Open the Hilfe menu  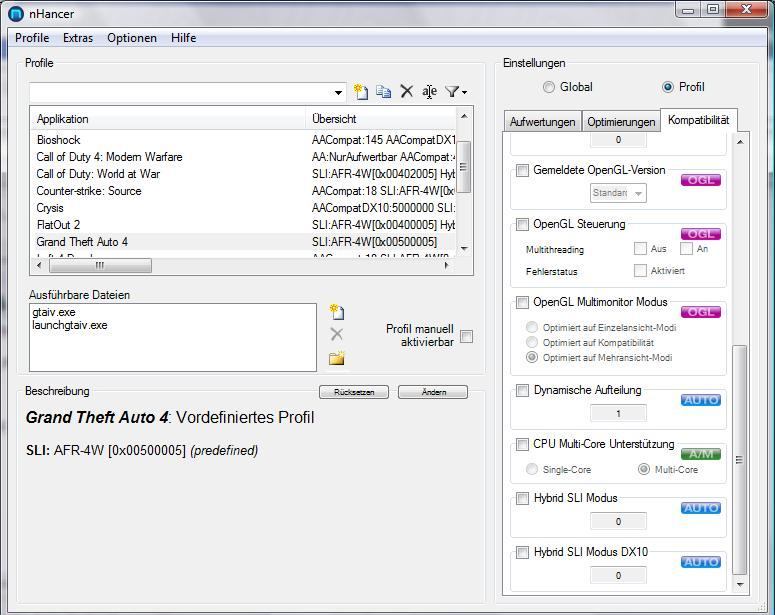pos(183,38)
